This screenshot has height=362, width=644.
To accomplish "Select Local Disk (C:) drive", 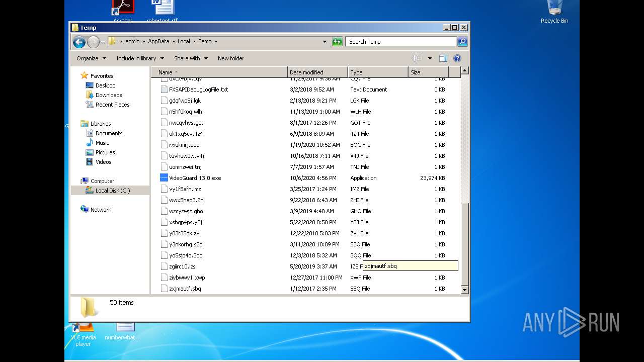I will (113, 191).
